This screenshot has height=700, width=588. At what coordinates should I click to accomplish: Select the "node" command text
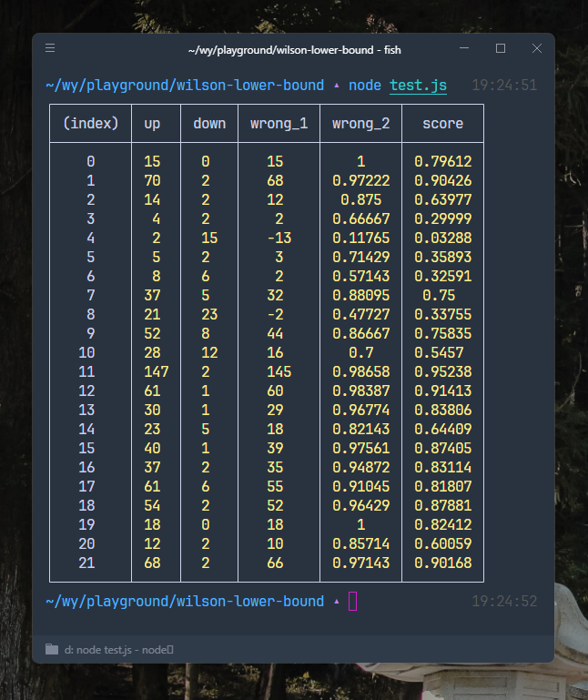[366, 86]
